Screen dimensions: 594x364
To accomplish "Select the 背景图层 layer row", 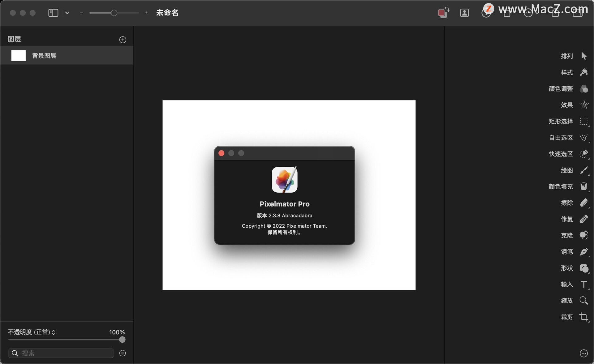I will pyautogui.click(x=67, y=56).
